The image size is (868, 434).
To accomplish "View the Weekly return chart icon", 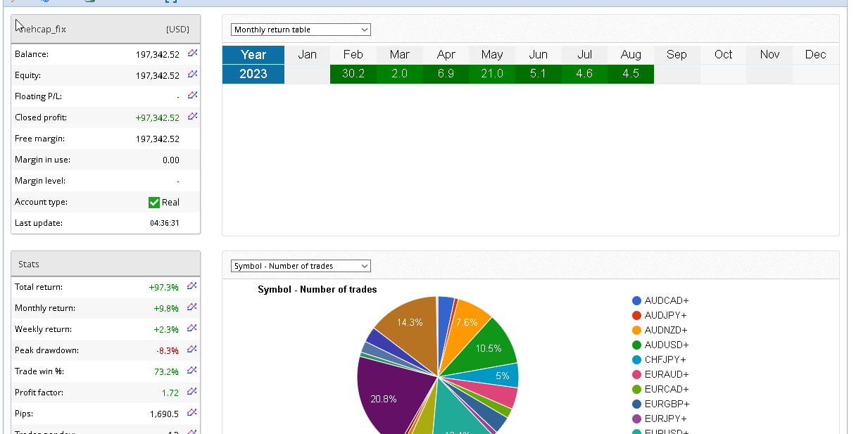I will coord(192,328).
